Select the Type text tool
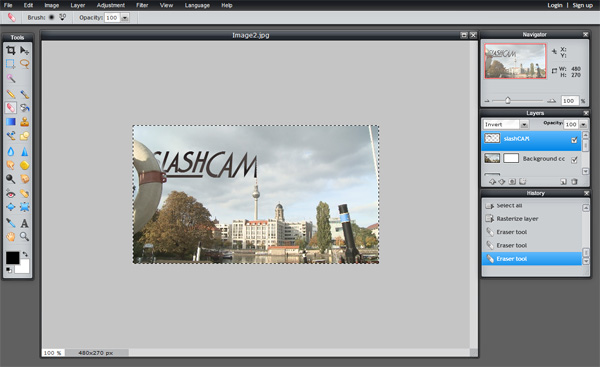 coord(24,223)
